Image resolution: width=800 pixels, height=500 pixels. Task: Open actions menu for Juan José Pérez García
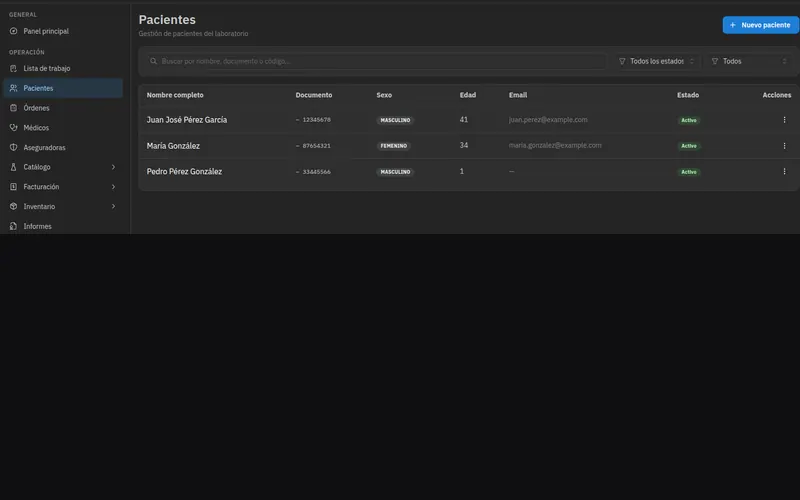pyautogui.click(x=784, y=120)
